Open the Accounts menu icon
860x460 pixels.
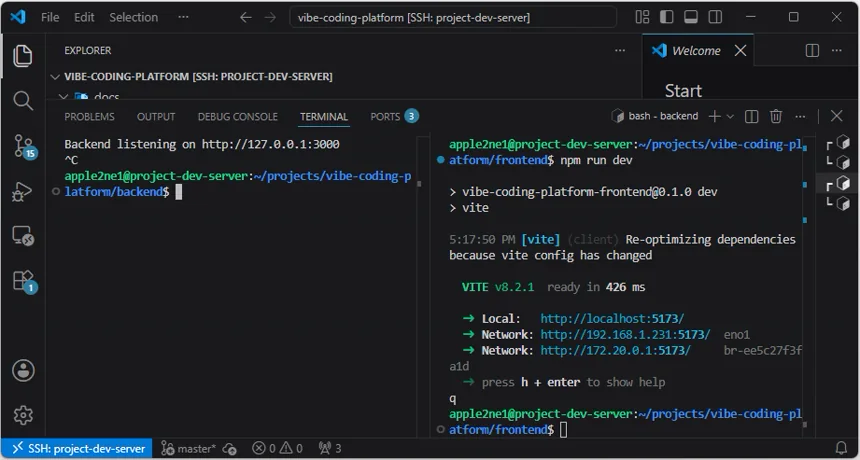click(23, 371)
